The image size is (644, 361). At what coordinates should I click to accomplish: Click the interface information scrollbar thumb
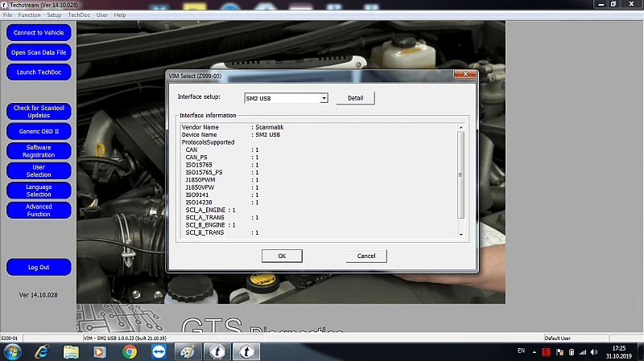point(460,174)
